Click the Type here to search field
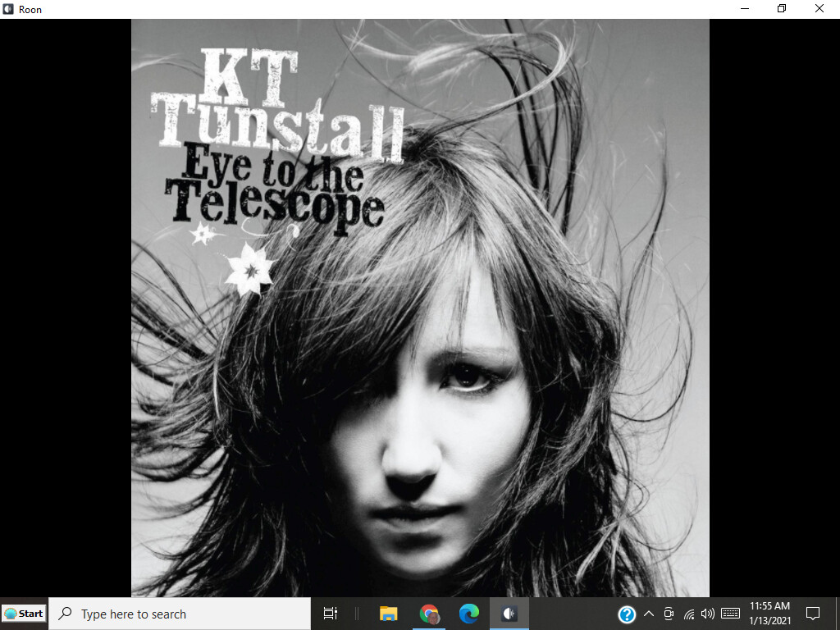 (x=180, y=614)
